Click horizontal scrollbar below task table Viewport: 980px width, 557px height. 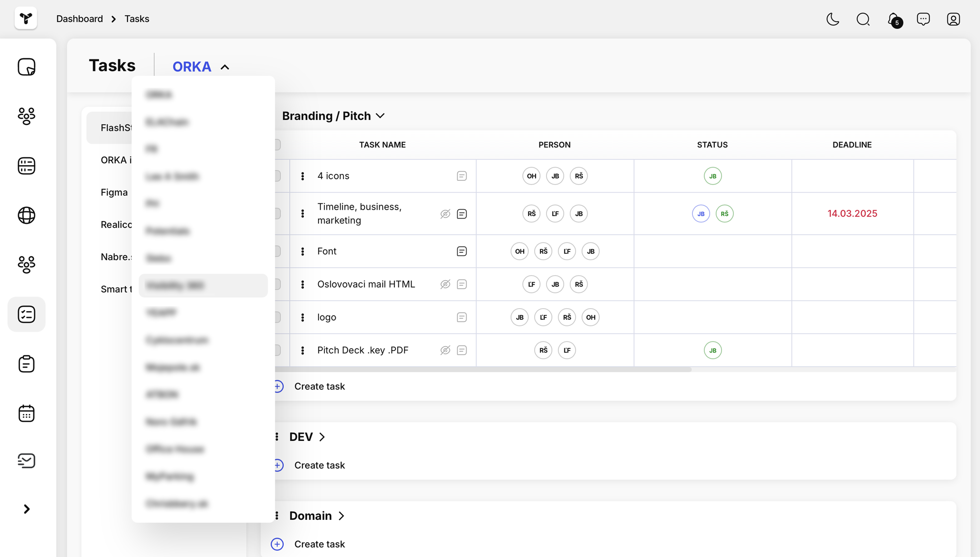click(x=483, y=370)
